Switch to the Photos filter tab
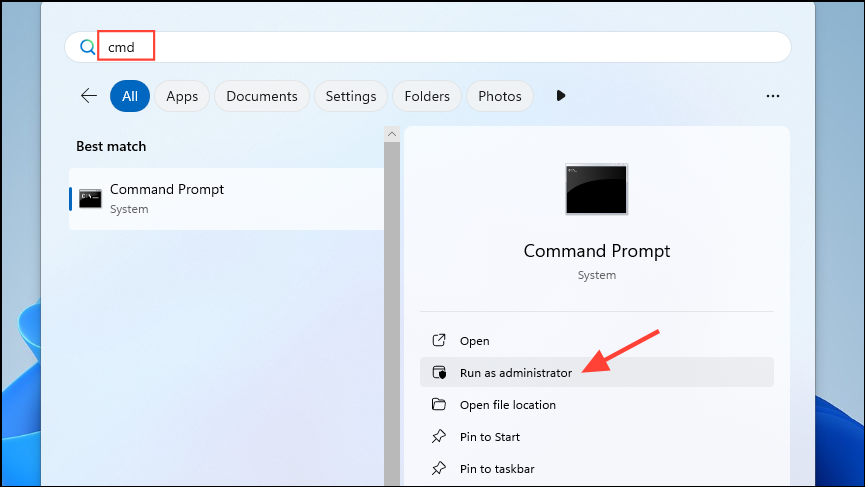The width and height of the screenshot is (865, 487). 500,96
